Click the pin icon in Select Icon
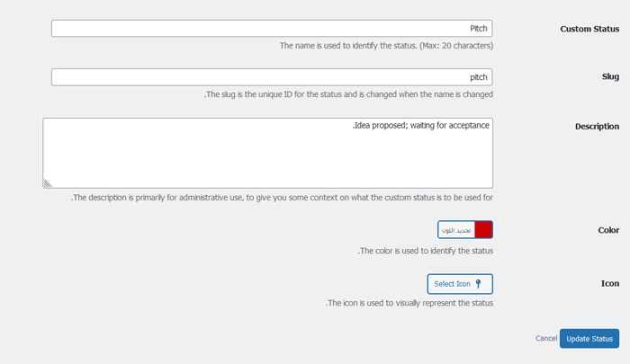The image size is (630, 364). click(x=479, y=284)
